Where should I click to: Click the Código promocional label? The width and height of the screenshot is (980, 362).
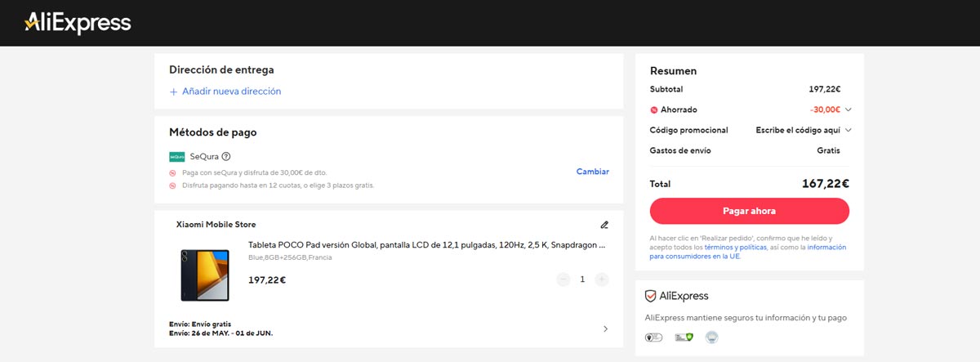pos(688,130)
